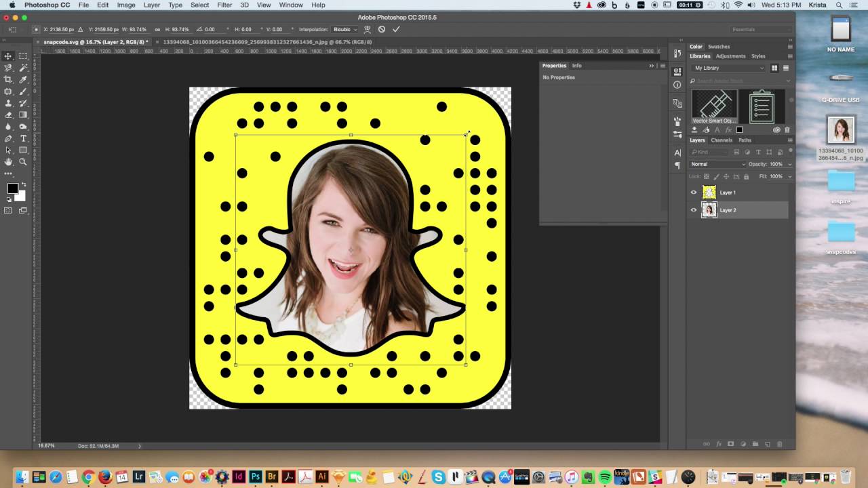
Task: Expand status bar info arrow
Action: (x=140, y=446)
